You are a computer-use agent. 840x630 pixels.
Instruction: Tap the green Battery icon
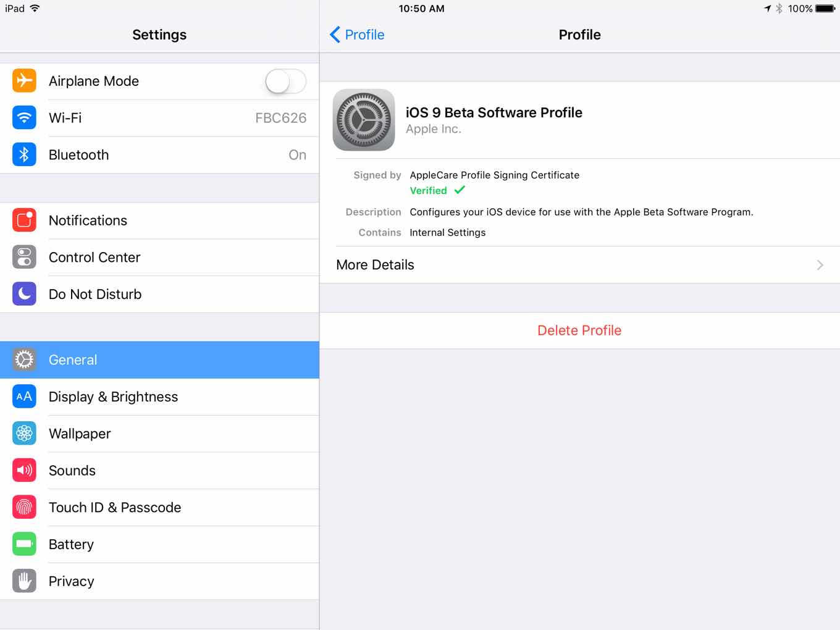[x=24, y=544]
